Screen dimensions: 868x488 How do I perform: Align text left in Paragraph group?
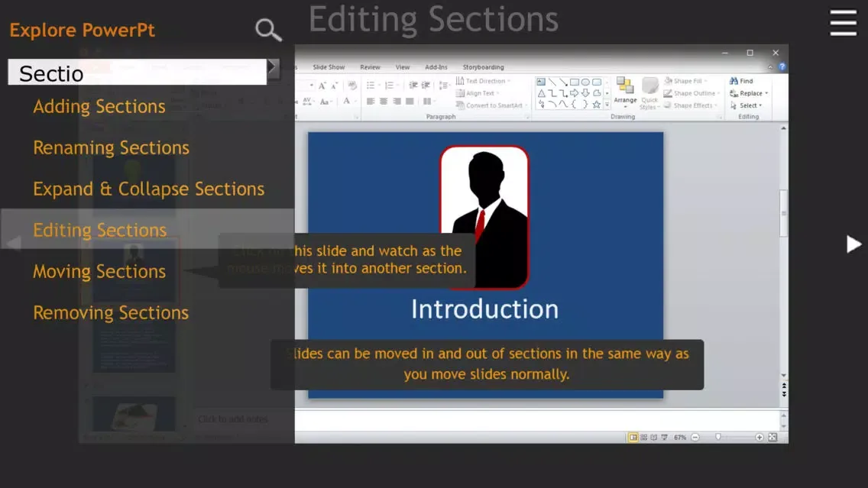point(371,102)
